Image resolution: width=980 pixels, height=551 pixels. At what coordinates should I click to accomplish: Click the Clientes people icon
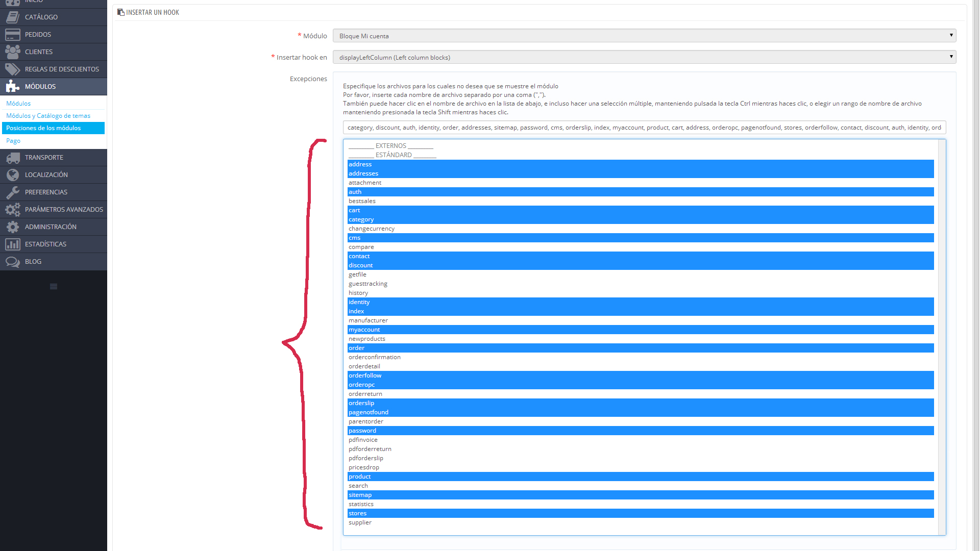click(12, 52)
